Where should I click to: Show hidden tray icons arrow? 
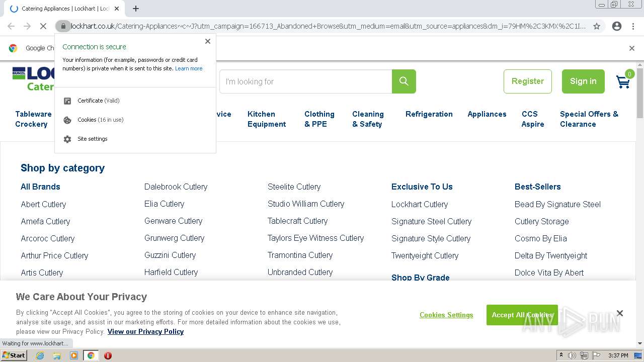pyautogui.click(x=561, y=355)
